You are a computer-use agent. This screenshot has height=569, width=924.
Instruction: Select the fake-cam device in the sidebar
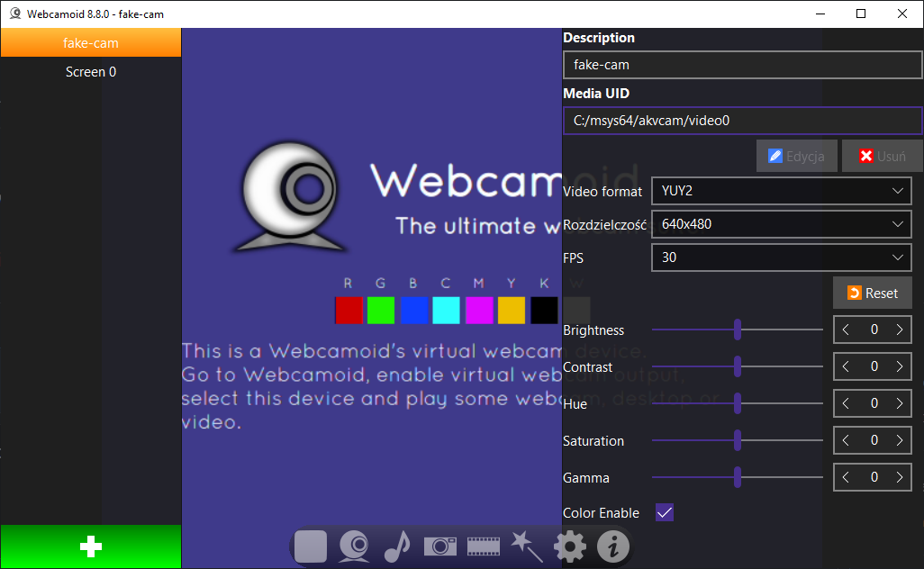(90, 42)
